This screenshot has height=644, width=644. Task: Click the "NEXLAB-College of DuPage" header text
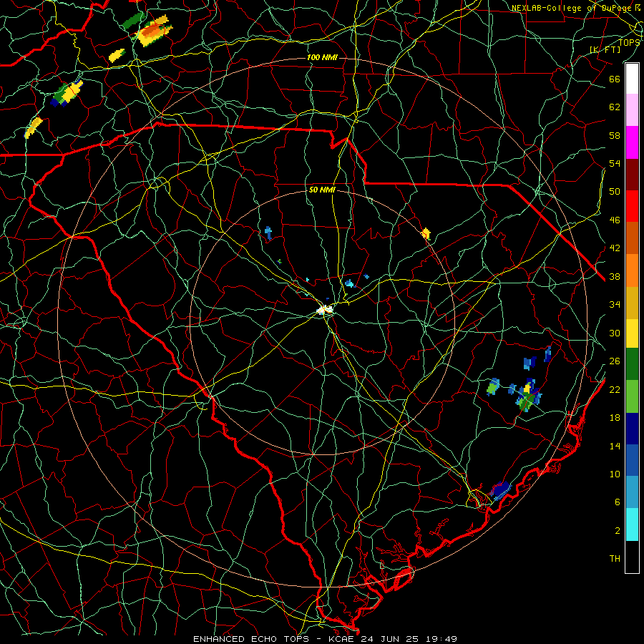pos(573,8)
